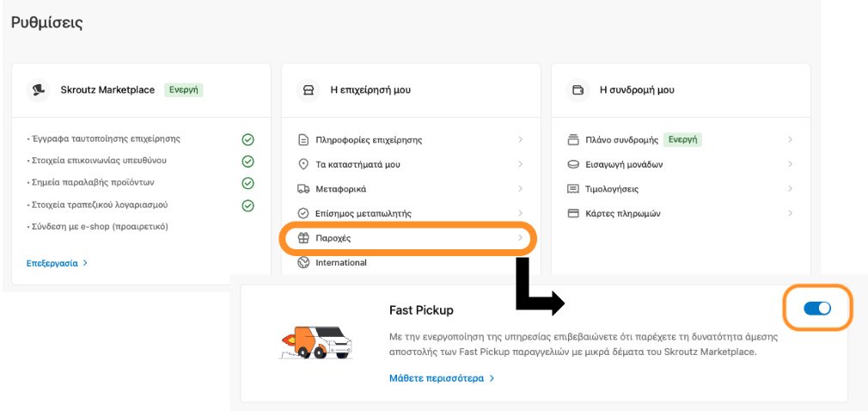Click the gift icon next to Παροχές
Image resolution: width=868 pixels, height=416 pixels.
click(x=303, y=238)
